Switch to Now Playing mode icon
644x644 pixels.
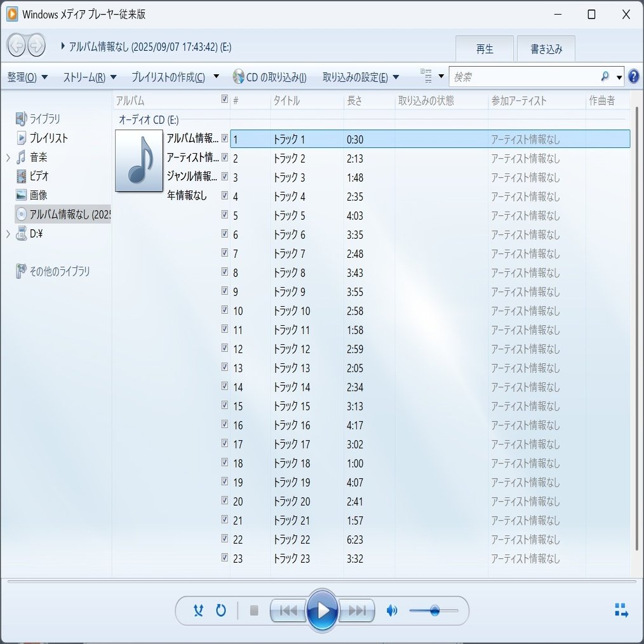click(x=621, y=610)
